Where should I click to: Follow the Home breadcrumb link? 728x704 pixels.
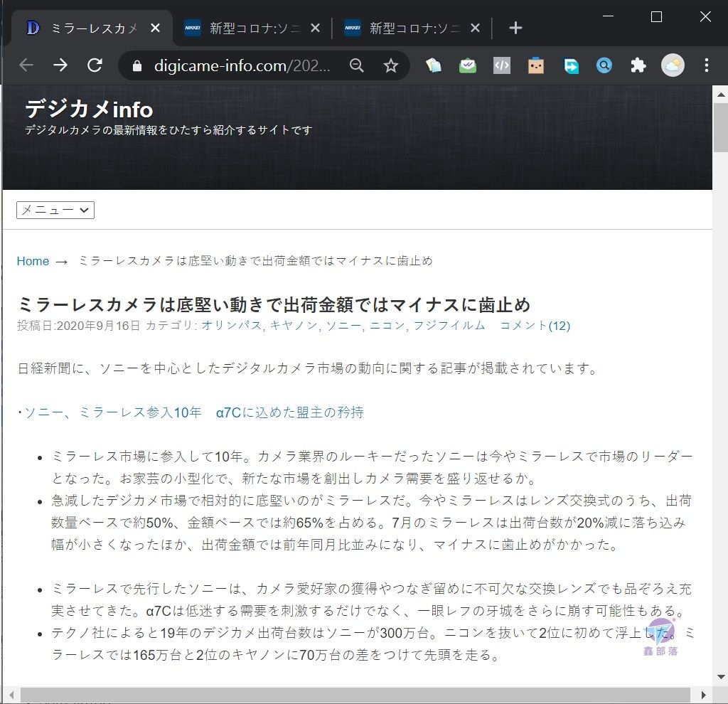pos(33,261)
